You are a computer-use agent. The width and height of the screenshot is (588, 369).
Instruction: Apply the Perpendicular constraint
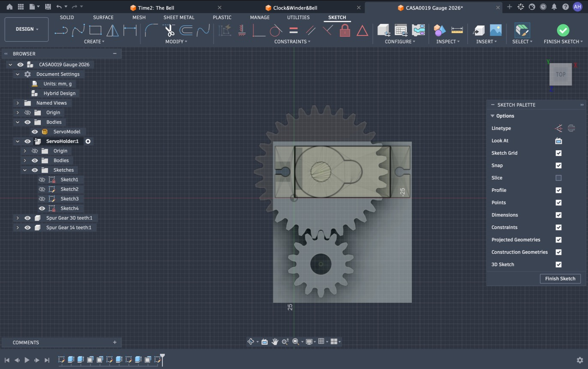point(328,30)
